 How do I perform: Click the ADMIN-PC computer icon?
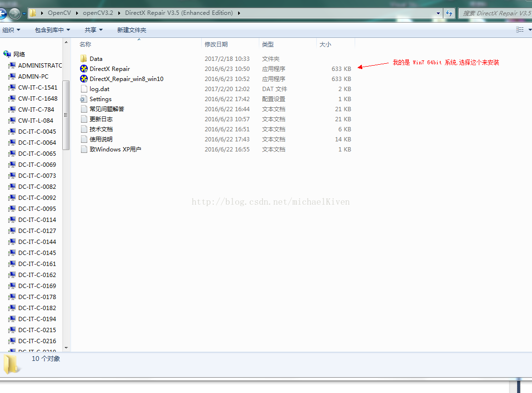12,76
